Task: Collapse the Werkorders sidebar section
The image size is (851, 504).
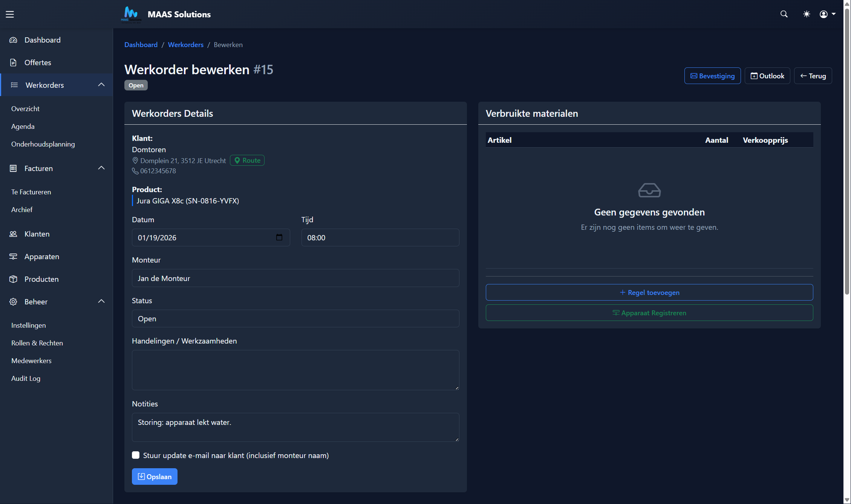Action: point(101,85)
